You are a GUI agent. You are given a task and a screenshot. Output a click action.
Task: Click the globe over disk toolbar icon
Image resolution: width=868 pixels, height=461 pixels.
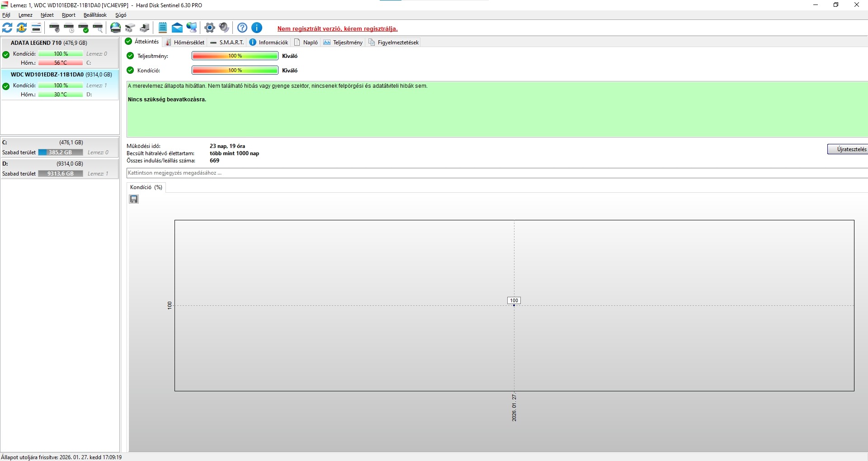point(116,28)
